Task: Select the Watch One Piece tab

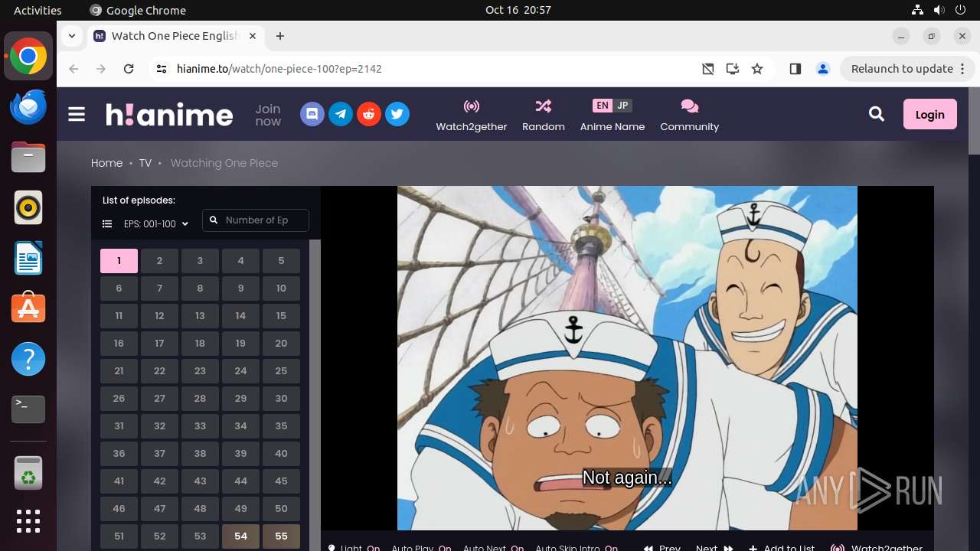Action: pyautogui.click(x=176, y=36)
